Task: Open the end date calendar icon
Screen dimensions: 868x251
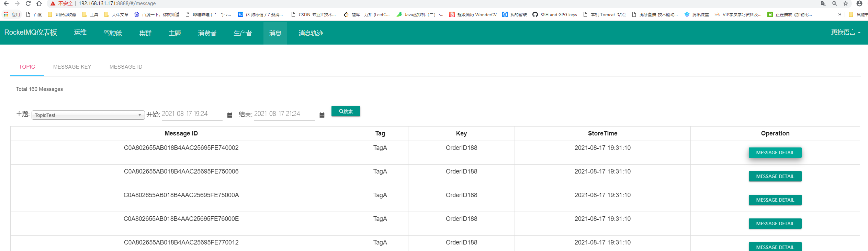Action: tap(322, 115)
